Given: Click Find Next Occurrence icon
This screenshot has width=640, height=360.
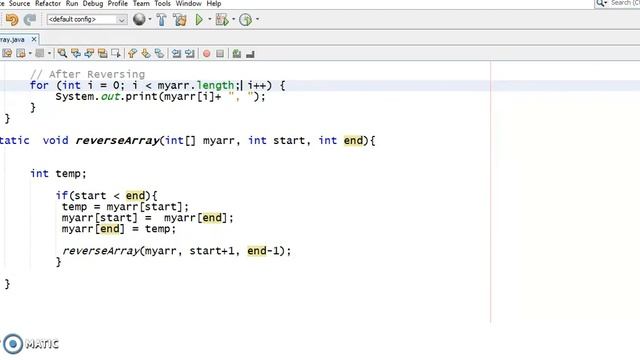Looking at the screenshot, I should [89, 53].
